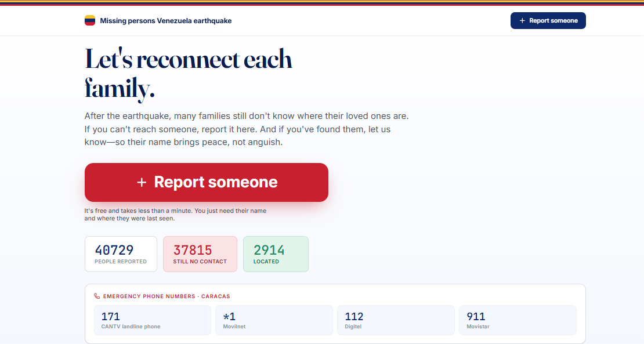Image resolution: width=644 pixels, height=344 pixels.
Task: Select the 37815 Still No Contact card
Action: point(200,254)
